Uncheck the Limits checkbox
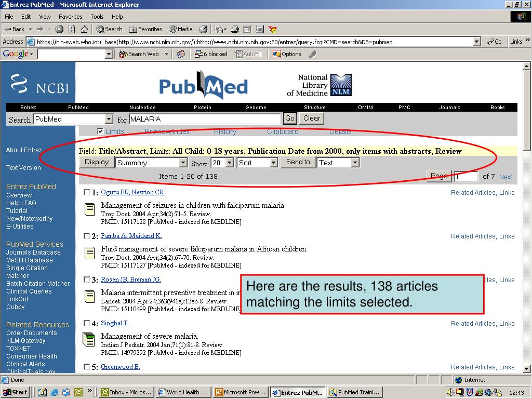The width and height of the screenshot is (532, 399). pyautogui.click(x=100, y=131)
